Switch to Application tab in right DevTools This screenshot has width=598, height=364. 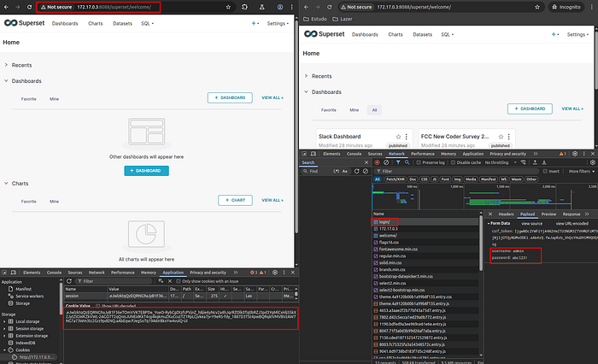pos(473,154)
